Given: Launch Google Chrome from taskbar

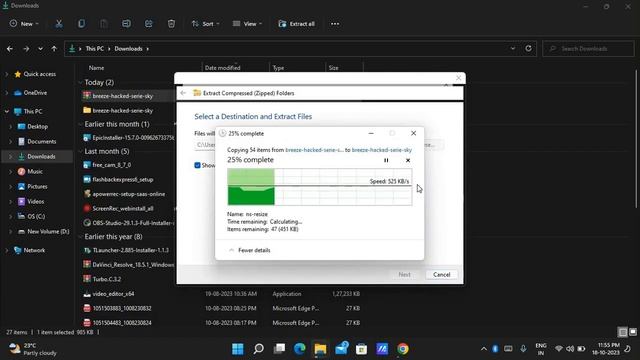Looking at the screenshot, I should tap(403, 349).
